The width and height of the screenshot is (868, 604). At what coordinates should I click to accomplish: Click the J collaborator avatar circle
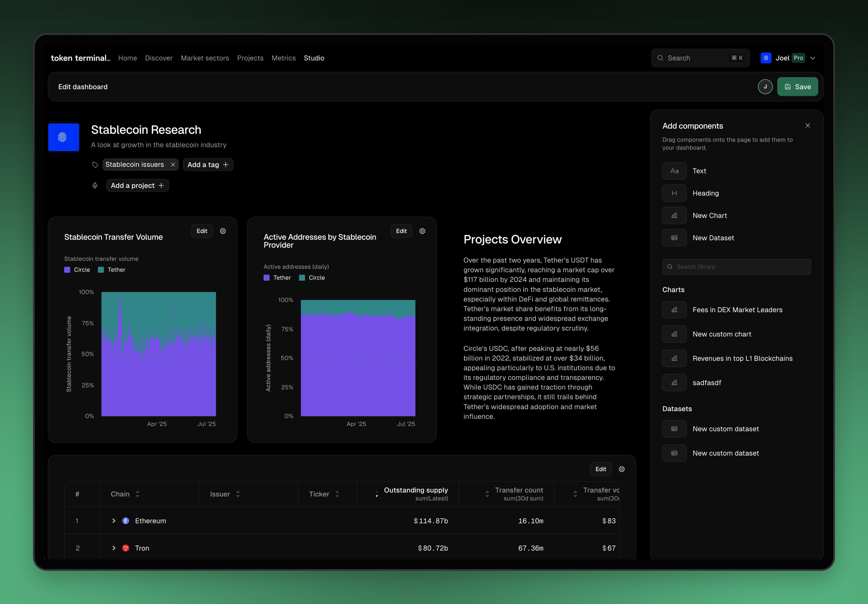tap(765, 87)
